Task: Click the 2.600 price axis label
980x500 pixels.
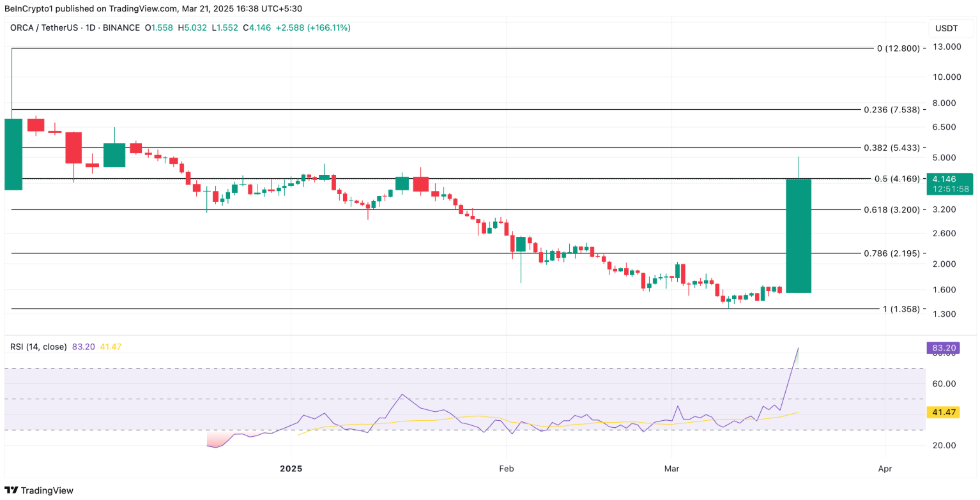Action: pyautogui.click(x=945, y=234)
